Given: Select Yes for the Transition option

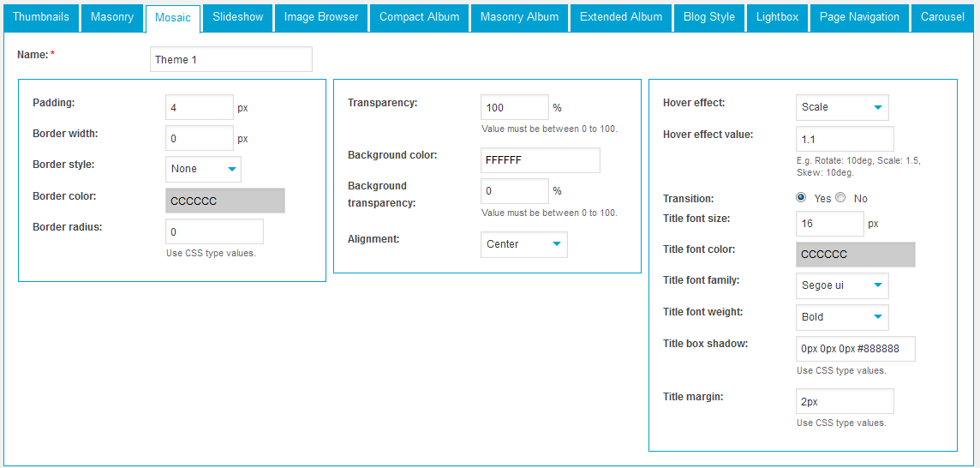Looking at the screenshot, I should (x=801, y=197).
